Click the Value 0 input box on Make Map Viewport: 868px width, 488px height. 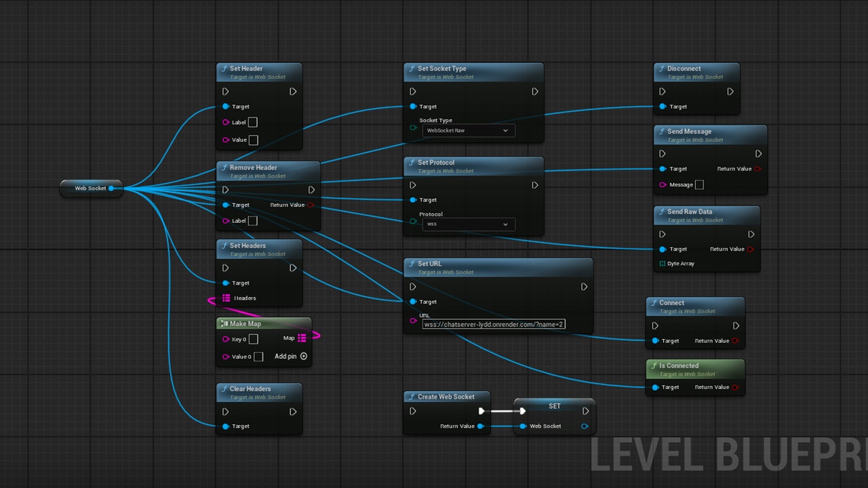pyautogui.click(x=258, y=357)
